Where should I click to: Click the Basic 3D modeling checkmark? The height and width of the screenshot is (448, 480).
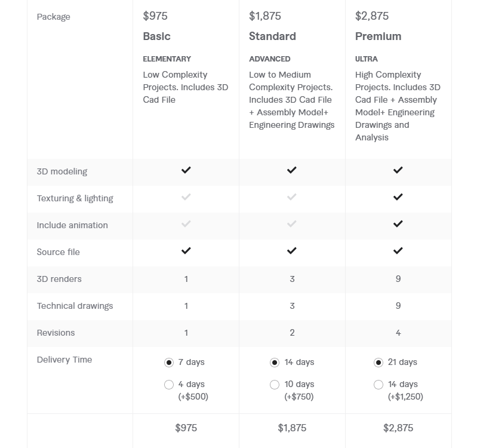[186, 170]
